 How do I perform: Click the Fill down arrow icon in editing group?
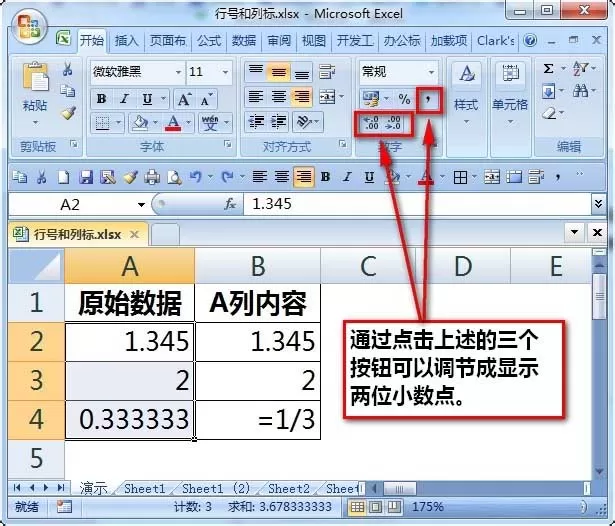[x=548, y=92]
